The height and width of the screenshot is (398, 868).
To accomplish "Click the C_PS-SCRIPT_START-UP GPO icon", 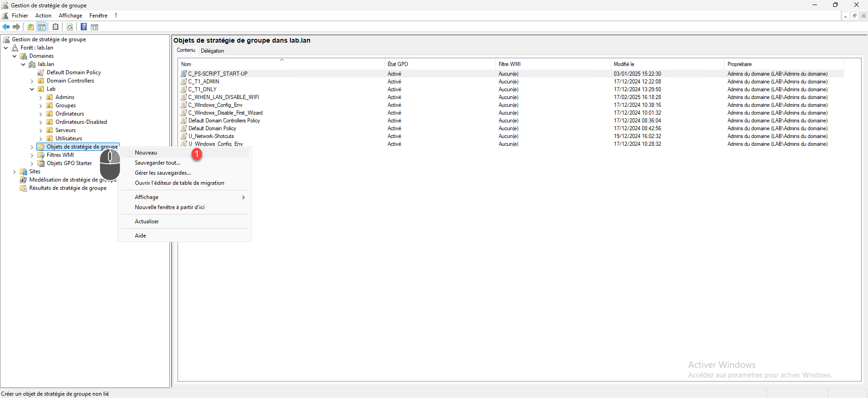I will tap(184, 74).
